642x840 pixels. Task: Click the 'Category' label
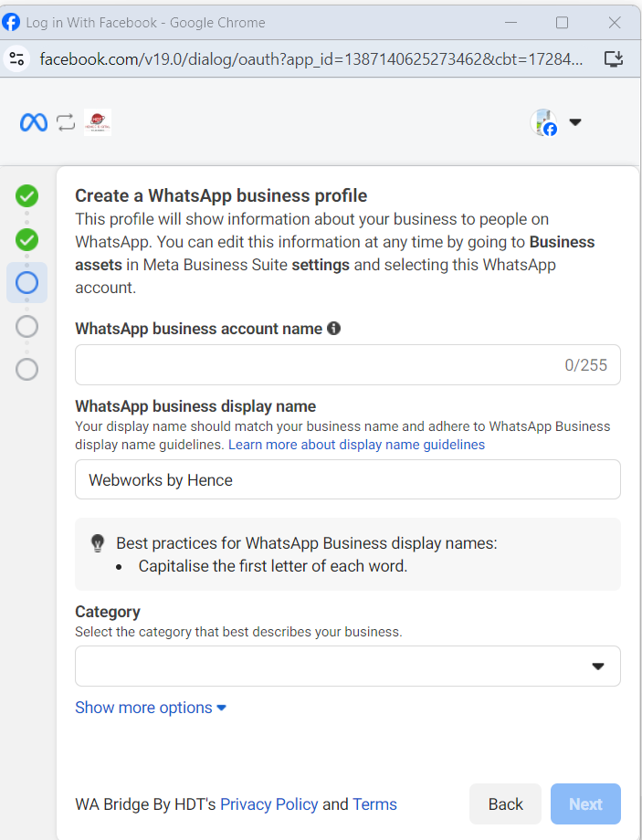108,611
